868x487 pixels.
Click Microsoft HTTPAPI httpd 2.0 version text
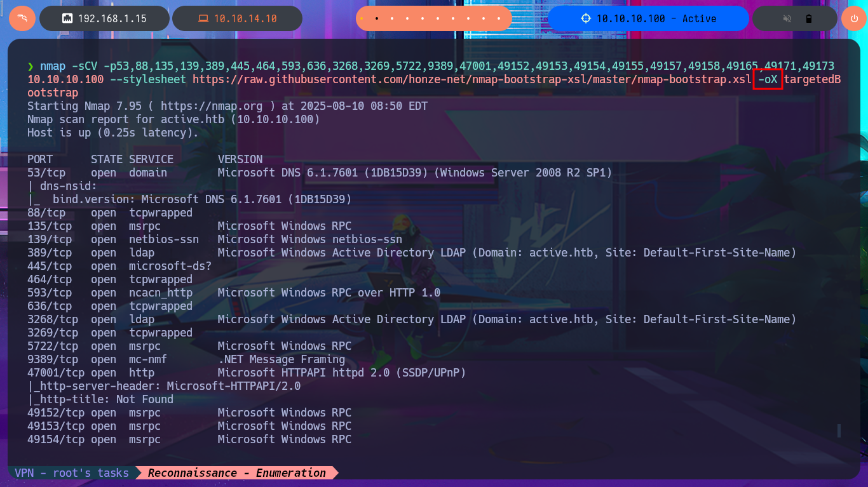(342, 373)
